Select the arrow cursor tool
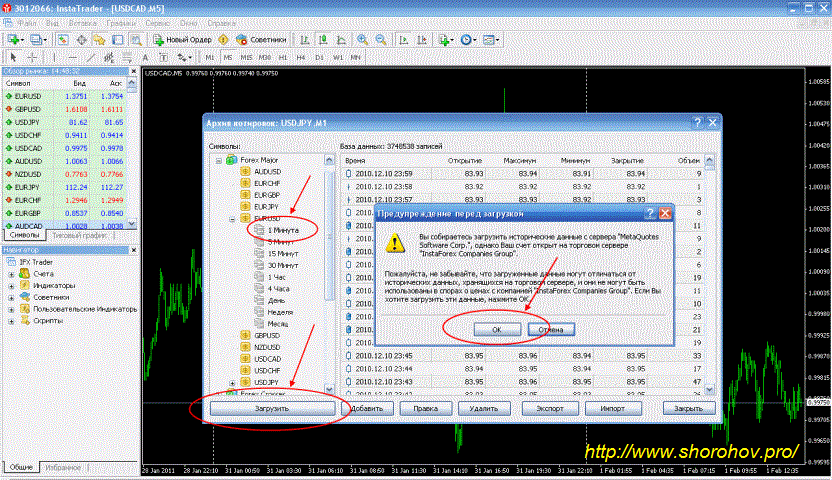Image resolution: width=832 pixels, height=480 pixels. point(13,57)
